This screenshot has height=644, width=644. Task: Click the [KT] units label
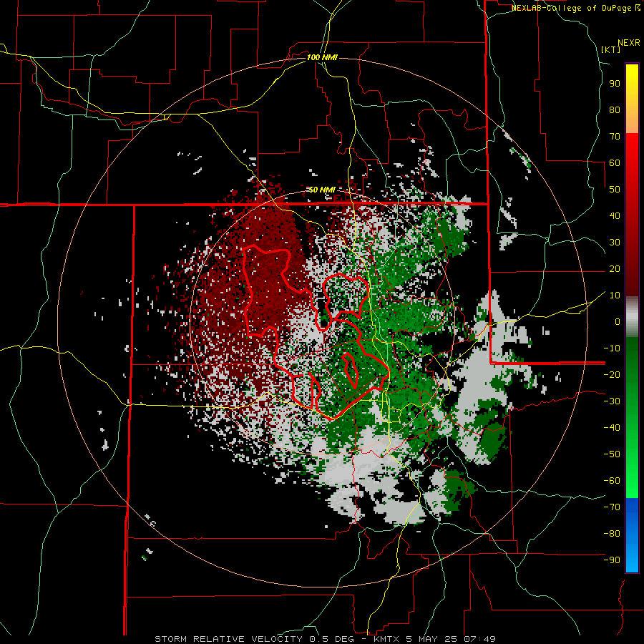(x=610, y=49)
